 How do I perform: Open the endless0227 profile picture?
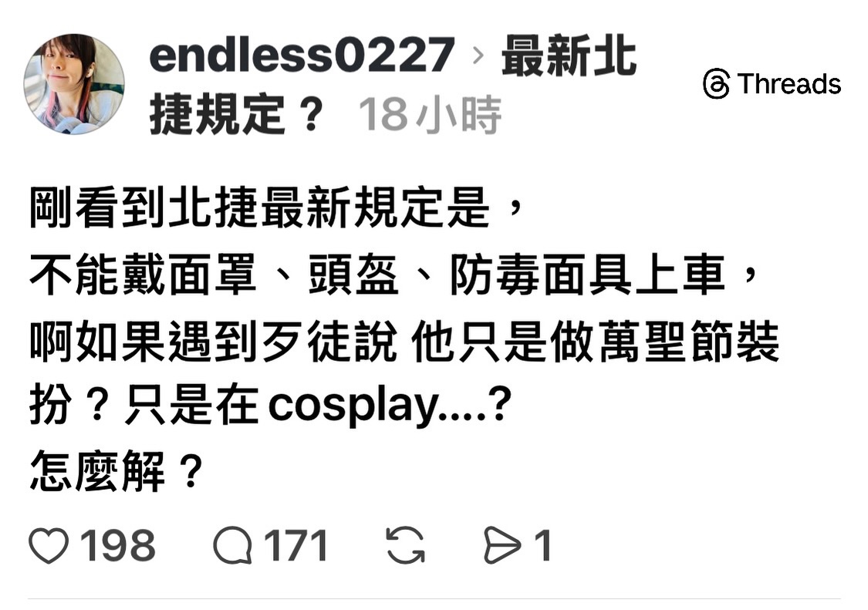74,84
